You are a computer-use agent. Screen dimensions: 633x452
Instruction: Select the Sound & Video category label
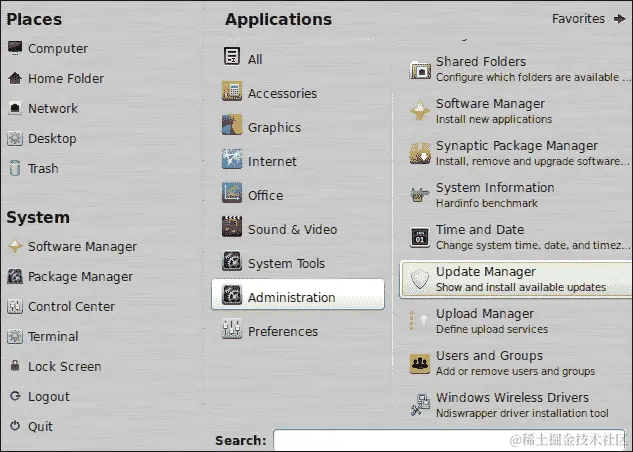tap(292, 229)
